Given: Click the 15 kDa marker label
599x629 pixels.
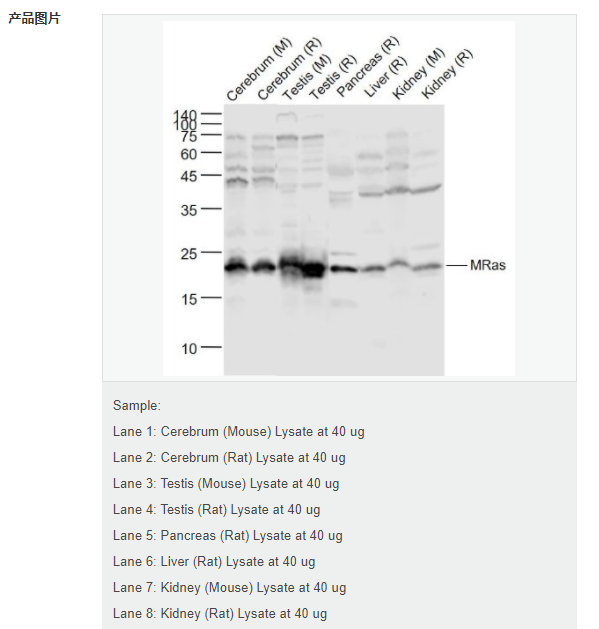Looking at the screenshot, I should [189, 299].
